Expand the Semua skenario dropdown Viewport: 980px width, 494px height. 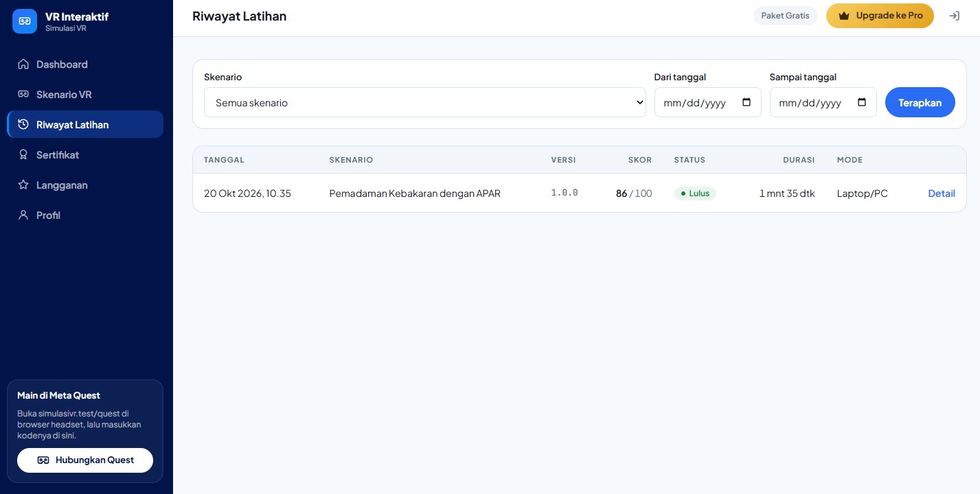point(425,102)
